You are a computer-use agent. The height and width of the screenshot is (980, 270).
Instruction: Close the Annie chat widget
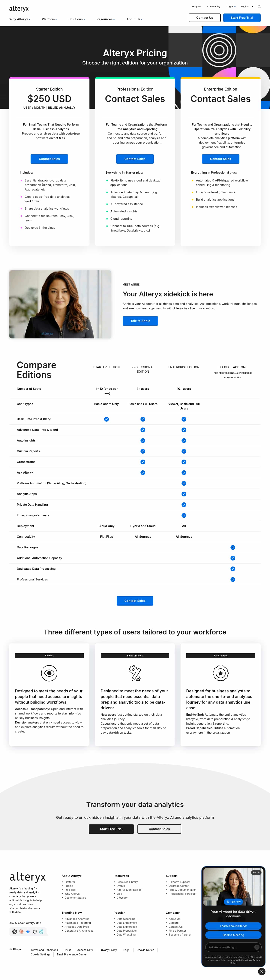click(262, 971)
